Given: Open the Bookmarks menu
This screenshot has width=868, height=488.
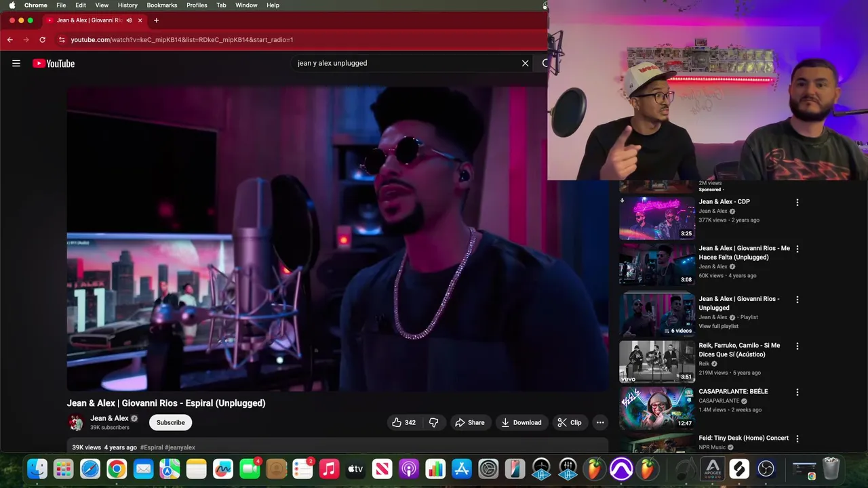Looking at the screenshot, I should 162,5.
